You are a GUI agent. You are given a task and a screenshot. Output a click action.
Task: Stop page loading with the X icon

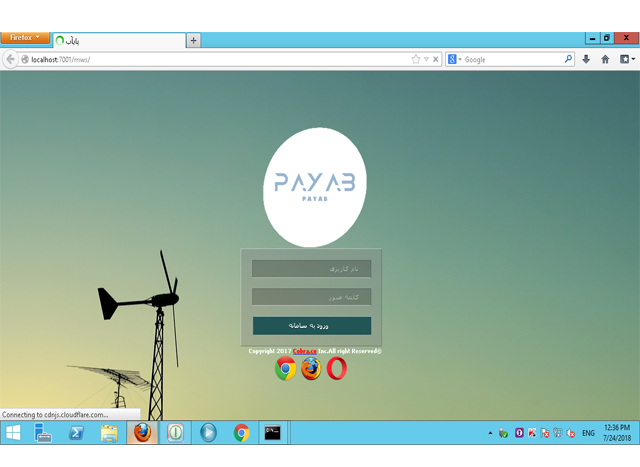pos(436,60)
